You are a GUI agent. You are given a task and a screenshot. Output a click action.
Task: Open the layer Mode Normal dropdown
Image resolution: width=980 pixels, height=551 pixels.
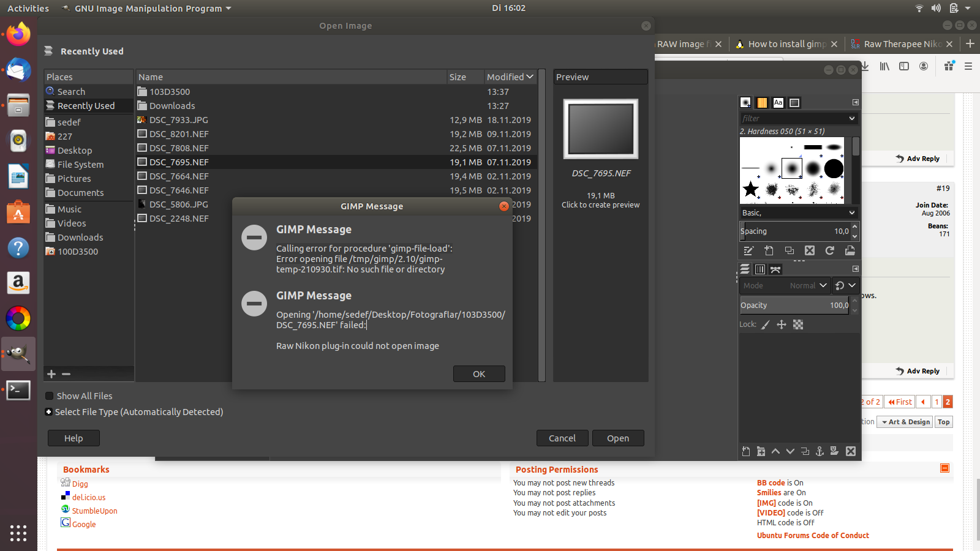(785, 285)
